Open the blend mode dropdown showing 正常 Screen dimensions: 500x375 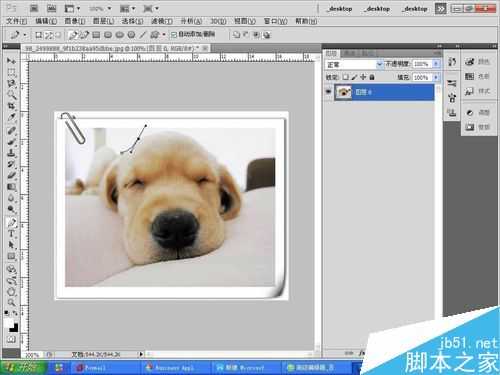(354, 64)
